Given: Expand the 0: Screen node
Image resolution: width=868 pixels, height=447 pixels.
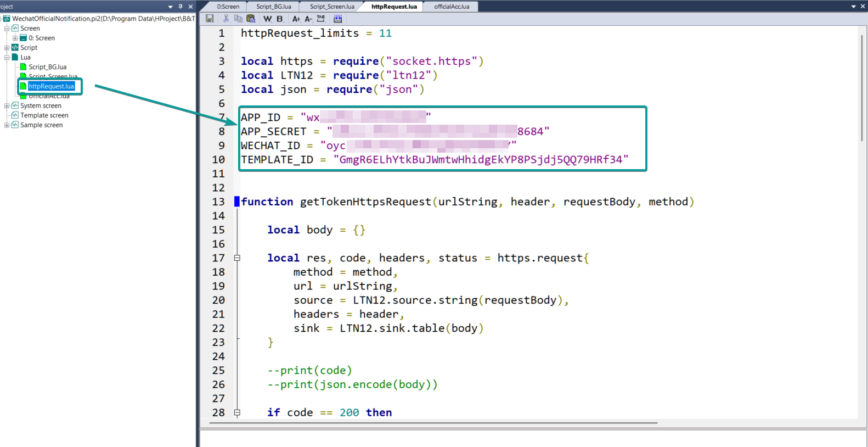Looking at the screenshot, I should tap(15, 38).
